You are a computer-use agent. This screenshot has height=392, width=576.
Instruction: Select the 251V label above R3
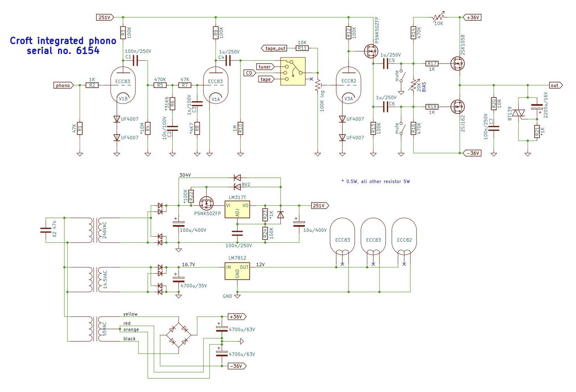(x=105, y=17)
